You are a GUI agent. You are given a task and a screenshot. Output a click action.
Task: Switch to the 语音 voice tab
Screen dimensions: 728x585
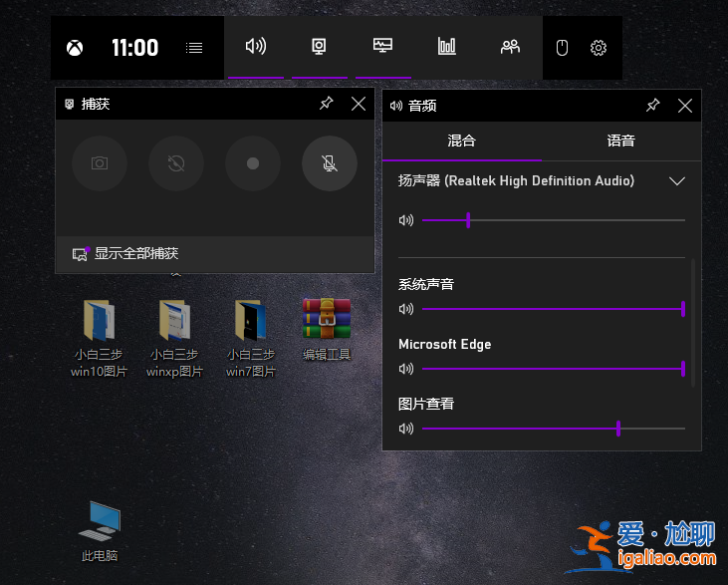621,141
